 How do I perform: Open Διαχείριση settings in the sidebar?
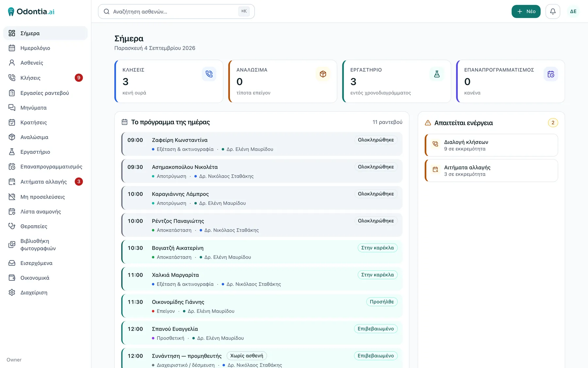click(45, 292)
